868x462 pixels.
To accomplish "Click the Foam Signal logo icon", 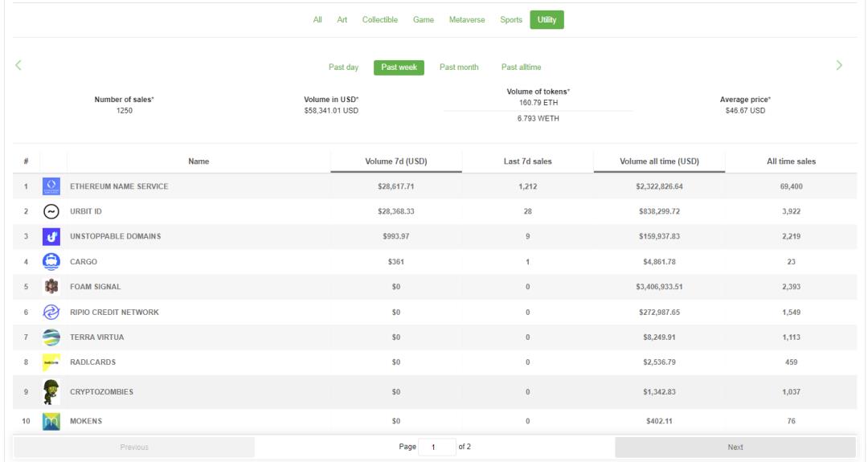I will tap(51, 287).
